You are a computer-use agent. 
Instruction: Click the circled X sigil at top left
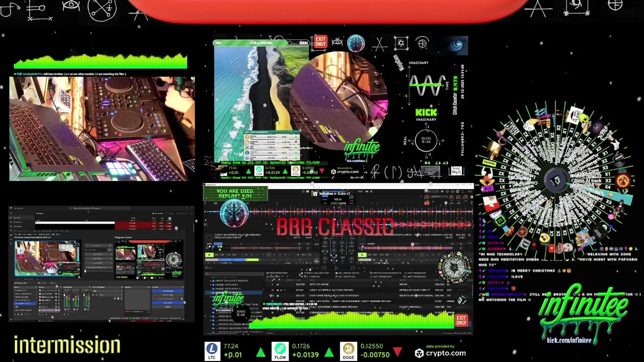pos(102,9)
